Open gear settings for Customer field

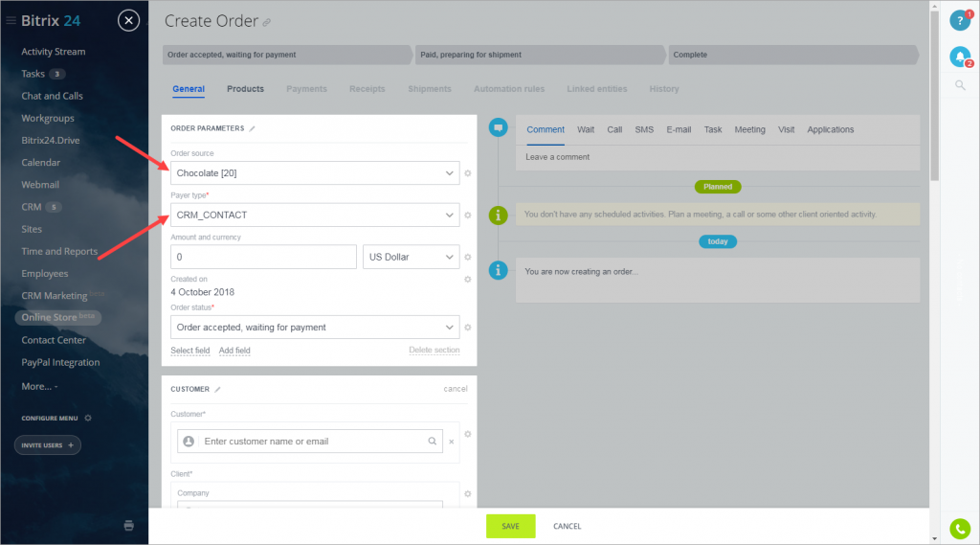(x=467, y=434)
